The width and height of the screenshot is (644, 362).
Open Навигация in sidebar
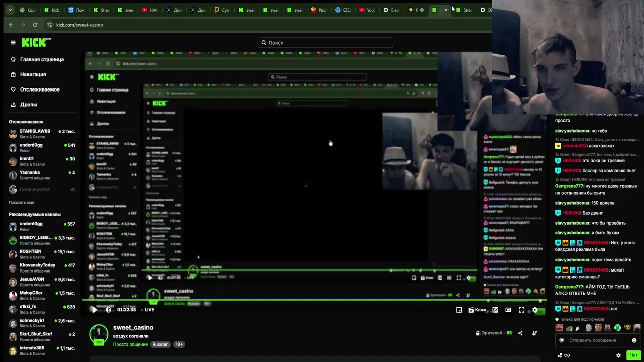click(33, 74)
